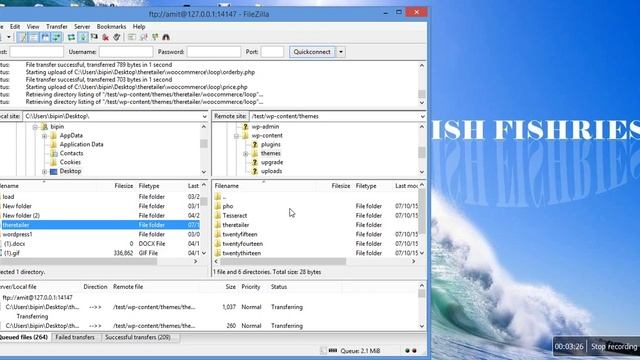Open the Server menu

[82, 27]
